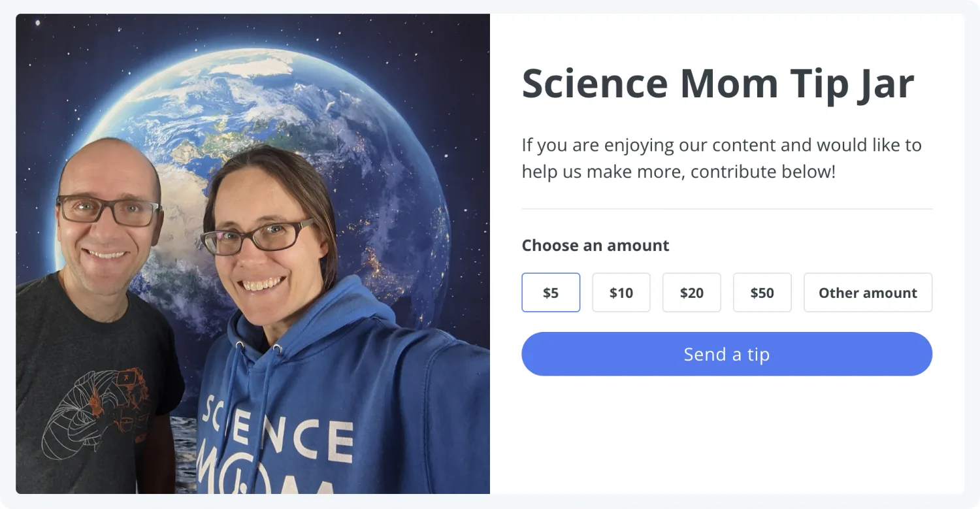This screenshot has height=509, width=980.
Task: Open the Other amount option
Action: (x=868, y=293)
